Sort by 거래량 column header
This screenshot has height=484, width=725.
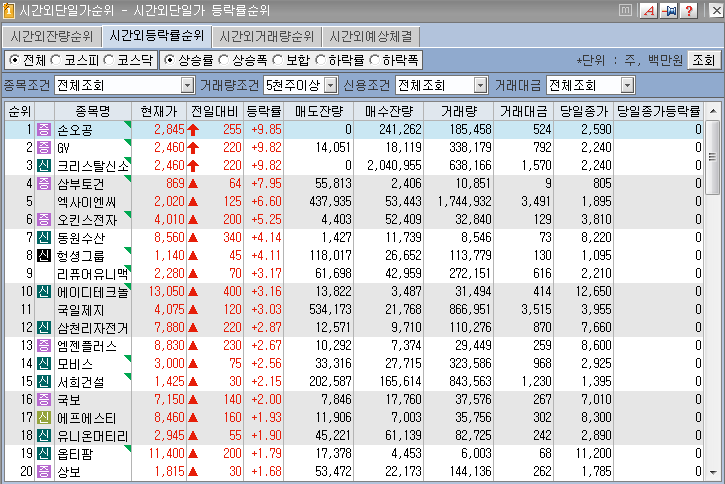pyautogui.click(x=458, y=111)
